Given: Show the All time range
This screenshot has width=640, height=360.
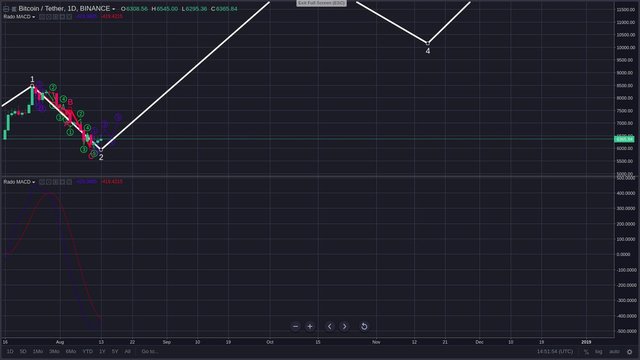Looking at the screenshot, I should click(x=127, y=351).
